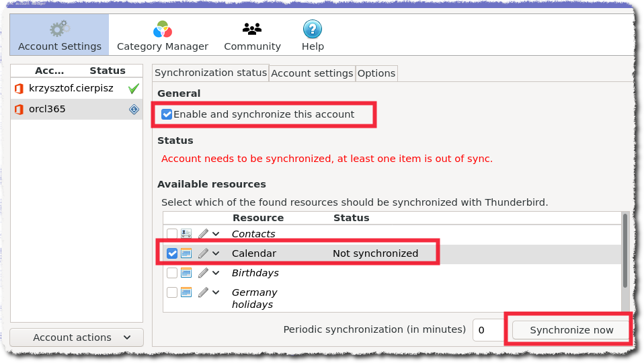
Task: Click the Birthdays calendar icon
Action: [x=186, y=273]
